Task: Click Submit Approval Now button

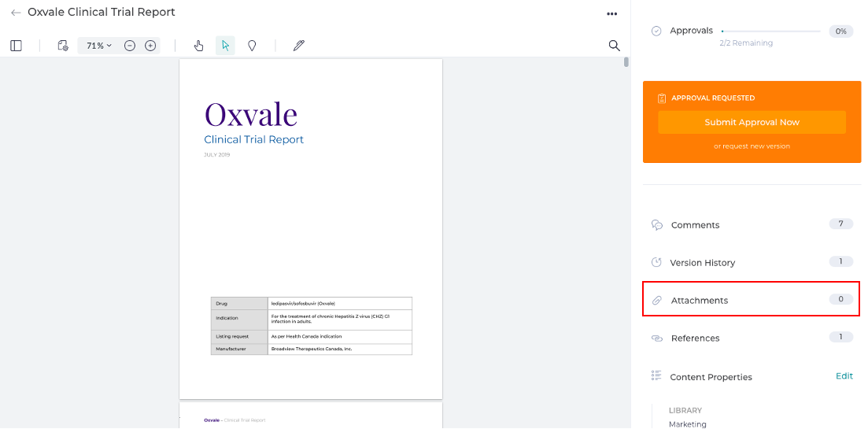Action: click(752, 122)
